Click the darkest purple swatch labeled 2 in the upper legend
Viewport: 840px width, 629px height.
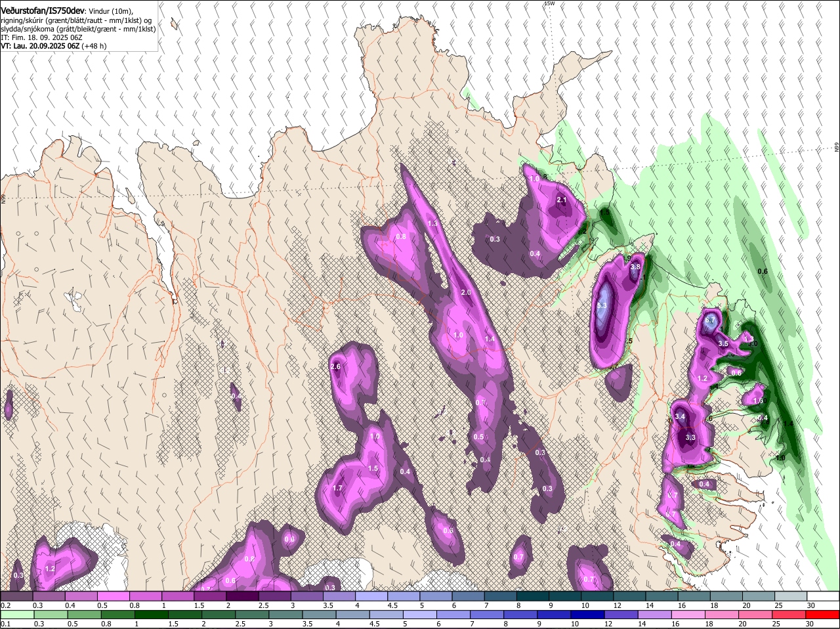click(x=242, y=596)
